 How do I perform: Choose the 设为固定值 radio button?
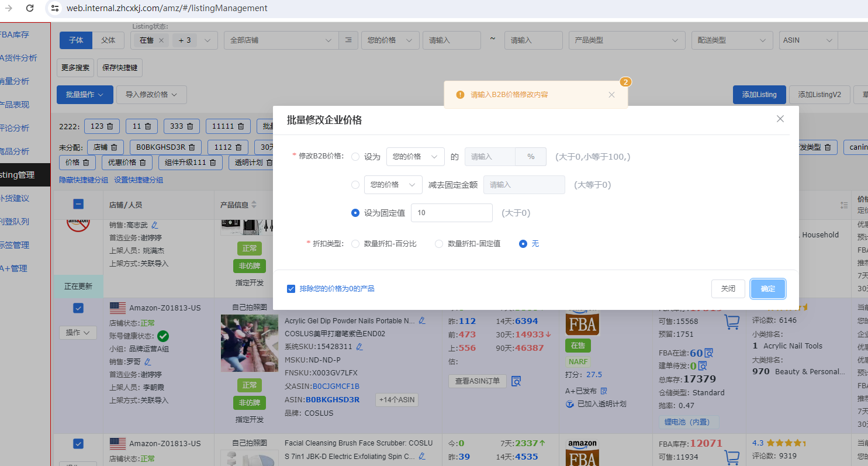pos(355,213)
